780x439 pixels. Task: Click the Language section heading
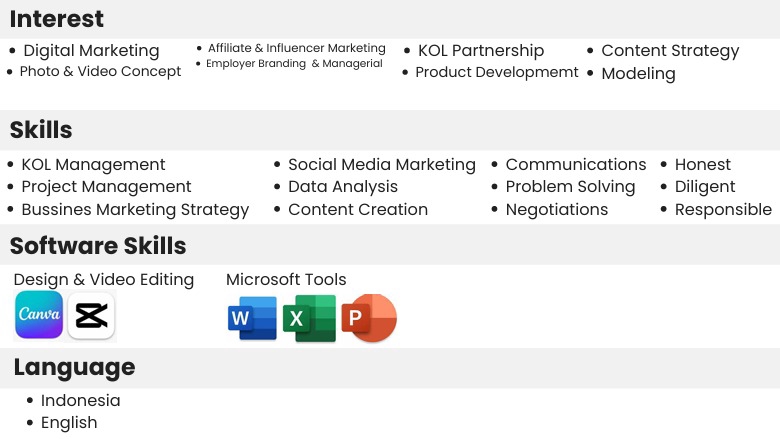pos(75,368)
